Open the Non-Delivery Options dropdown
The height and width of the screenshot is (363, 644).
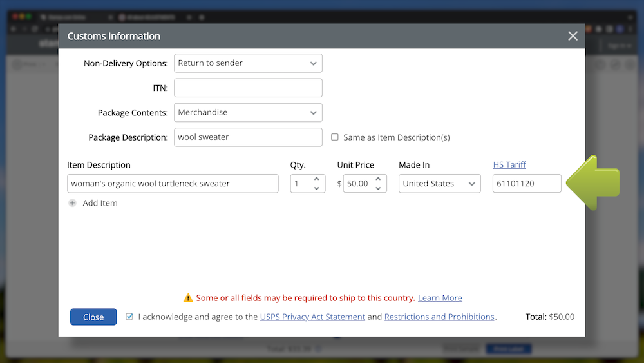point(248,63)
